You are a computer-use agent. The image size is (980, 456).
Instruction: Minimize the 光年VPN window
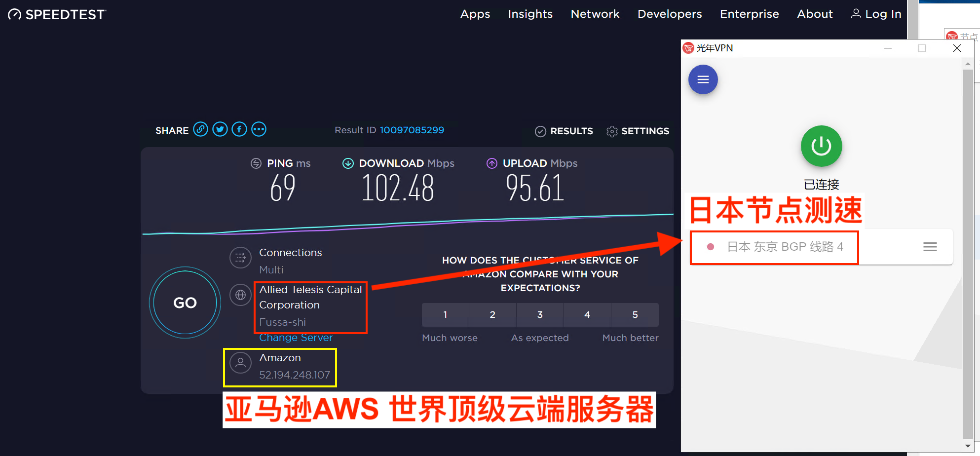pos(888,48)
